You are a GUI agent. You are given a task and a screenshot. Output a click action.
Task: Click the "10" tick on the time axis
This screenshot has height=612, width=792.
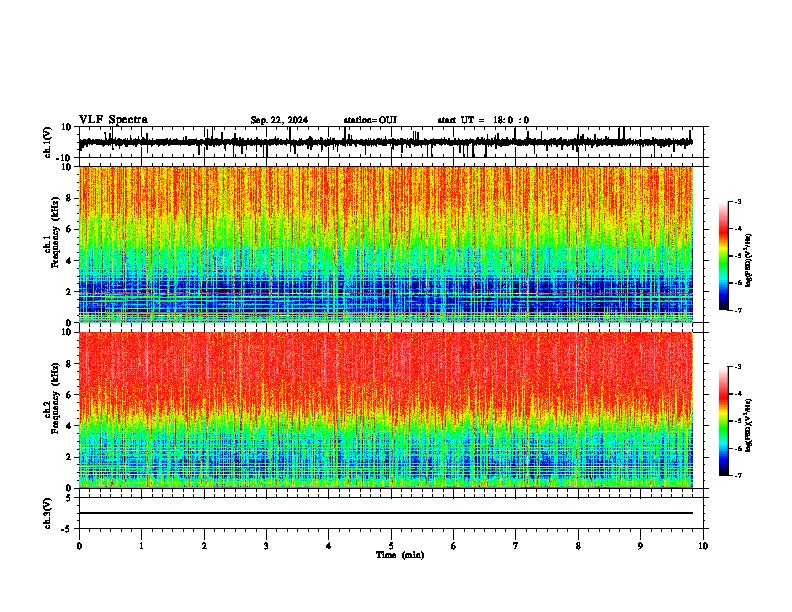703,546
